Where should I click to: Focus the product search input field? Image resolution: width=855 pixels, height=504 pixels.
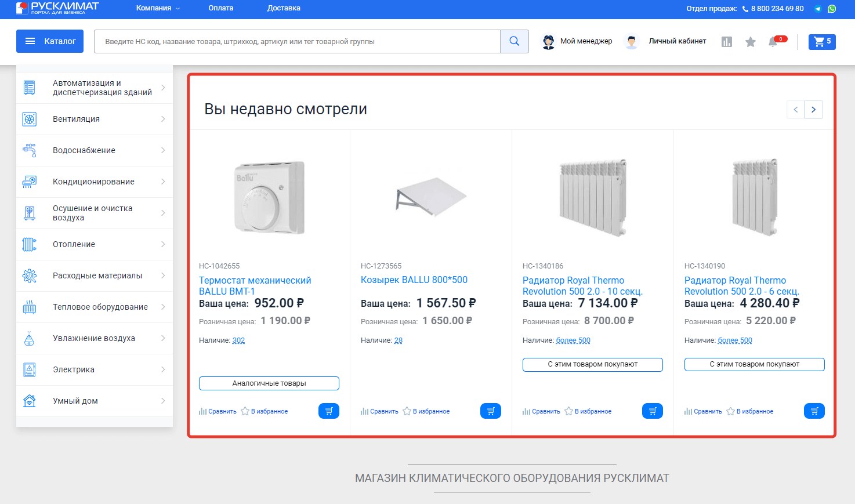(x=297, y=41)
